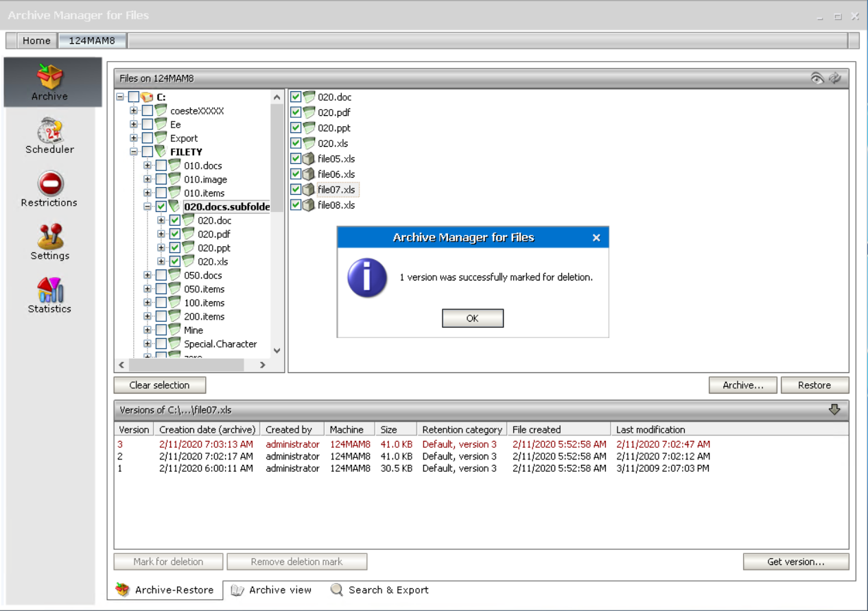Collapse the FILETY folder node
Viewport: 868px width, 611px height.
134,152
